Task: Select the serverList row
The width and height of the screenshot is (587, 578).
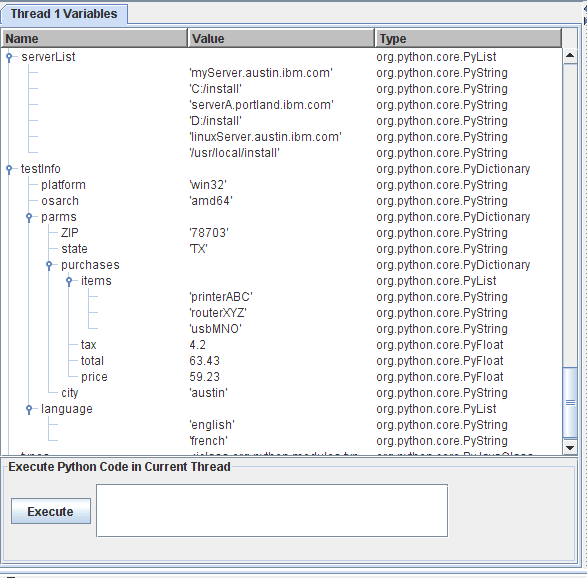Action: (282, 57)
